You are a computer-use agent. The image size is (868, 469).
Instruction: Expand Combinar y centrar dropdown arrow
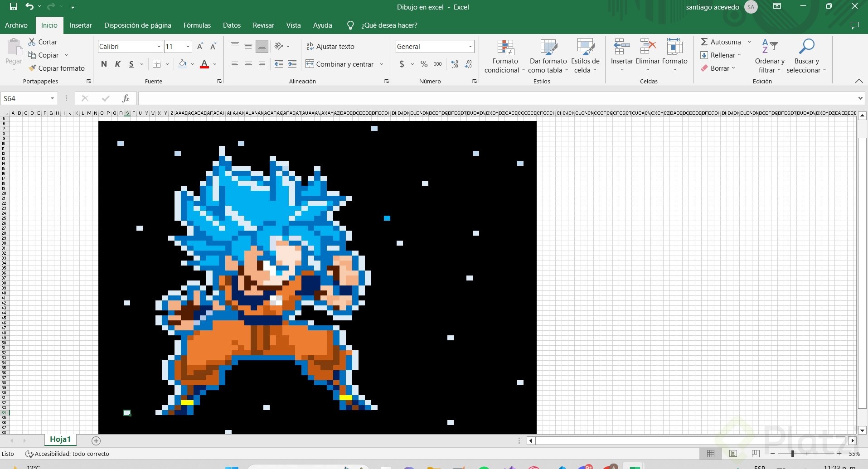click(382, 64)
